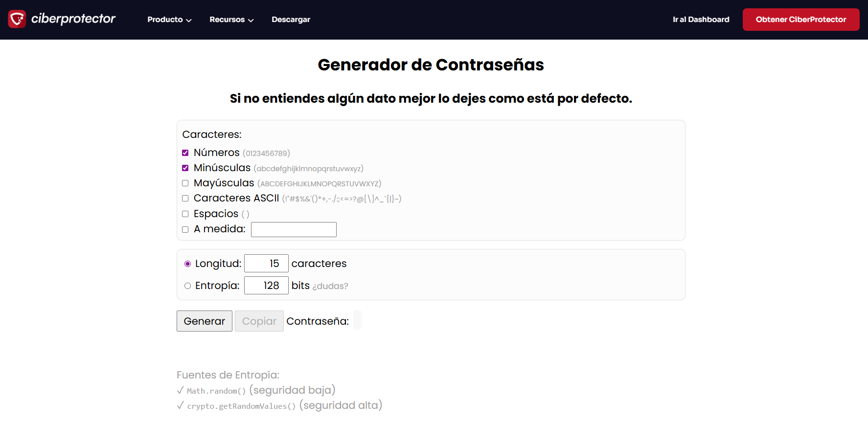Click the ciberprotector brand name text
Image resolution: width=868 pixels, height=444 pixels.
coord(73,19)
